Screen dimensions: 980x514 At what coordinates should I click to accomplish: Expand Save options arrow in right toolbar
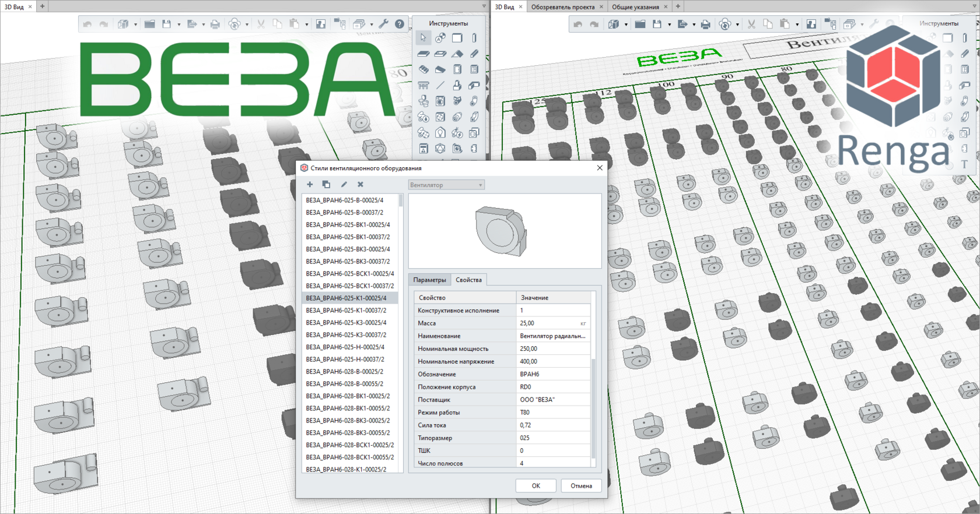(x=669, y=24)
